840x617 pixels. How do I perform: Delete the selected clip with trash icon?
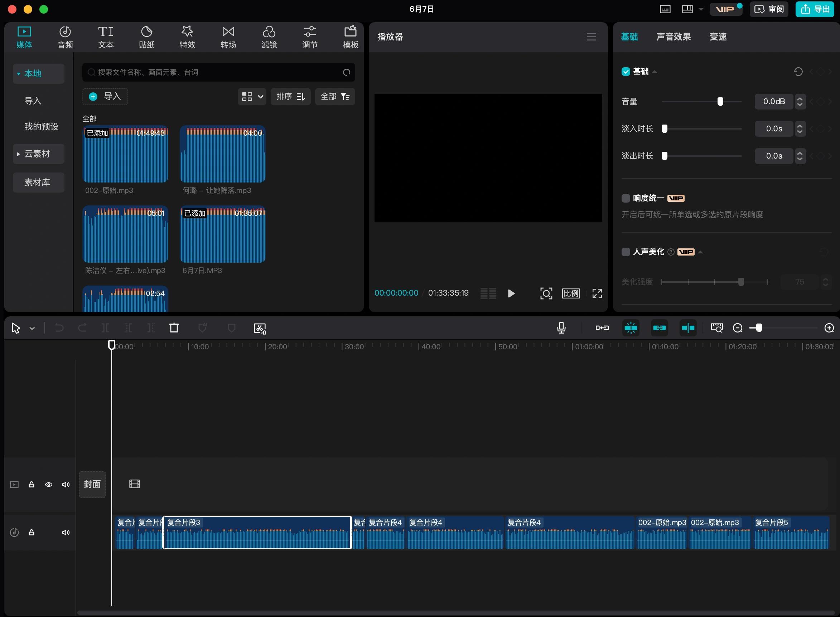[174, 328]
